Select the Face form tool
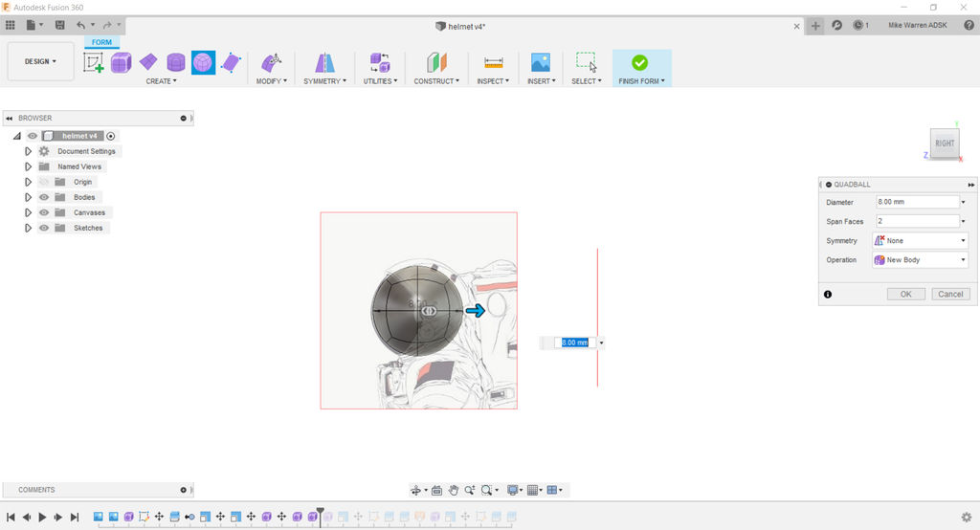The image size is (980, 530). (x=231, y=62)
